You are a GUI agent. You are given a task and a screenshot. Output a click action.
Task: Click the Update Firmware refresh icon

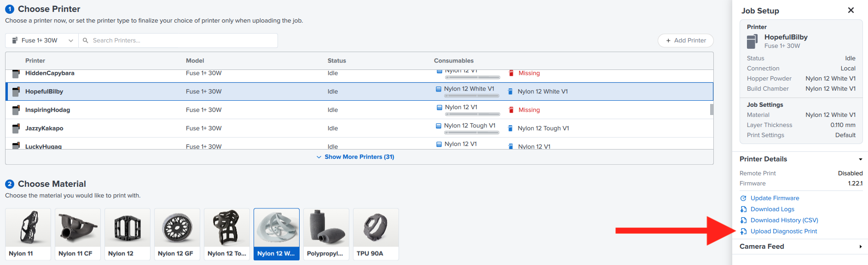point(743,198)
